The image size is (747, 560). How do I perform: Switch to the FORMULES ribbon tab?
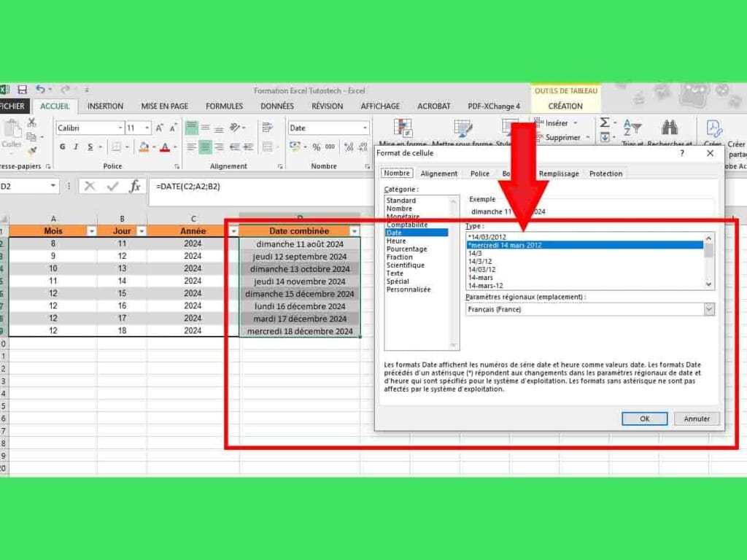tap(224, 106)
